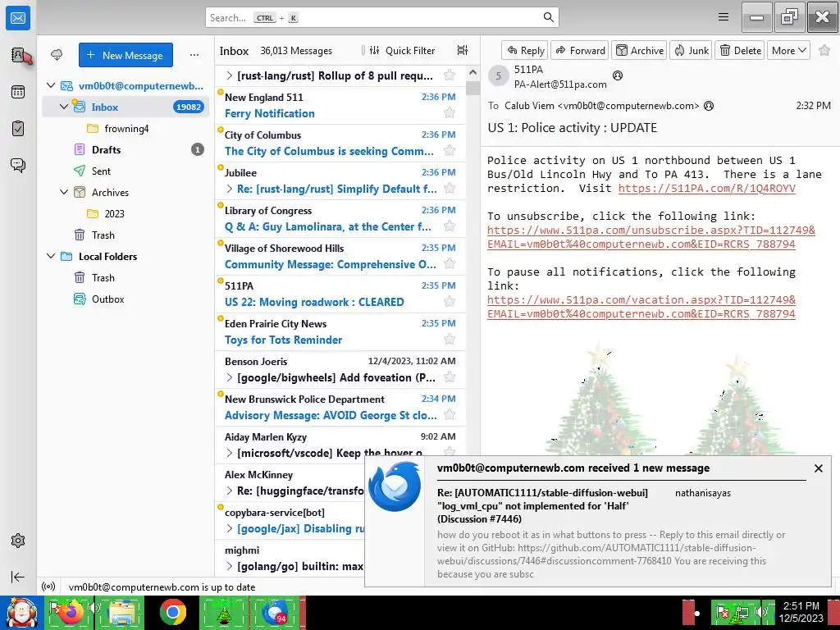Open the Settings gear icon
This screenshot has height=630, width=840.
pos(18,541)
